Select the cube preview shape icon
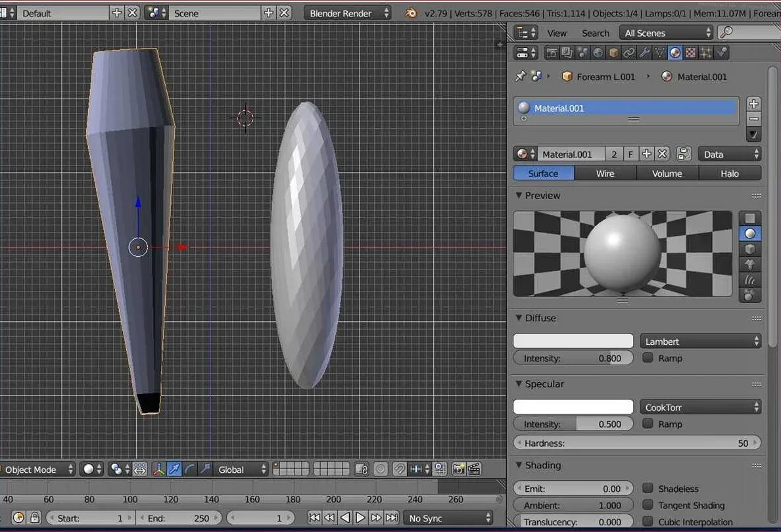 pos(749,249)
